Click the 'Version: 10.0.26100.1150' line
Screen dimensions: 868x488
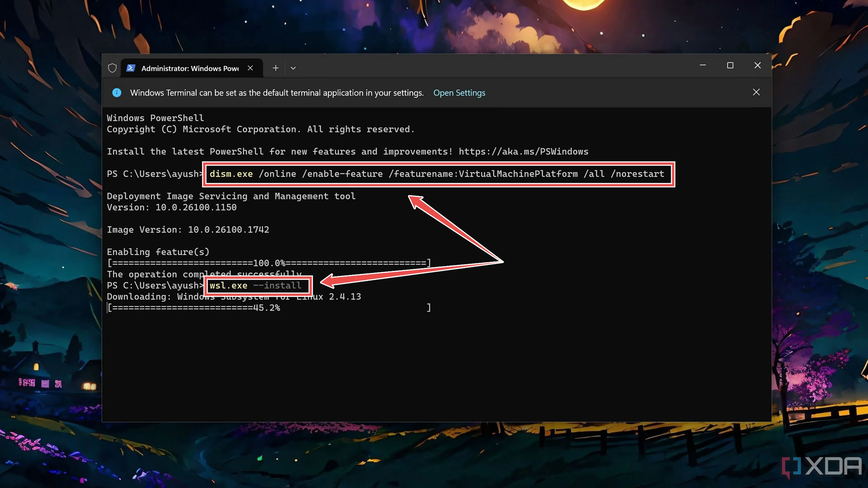click(172, 207)
